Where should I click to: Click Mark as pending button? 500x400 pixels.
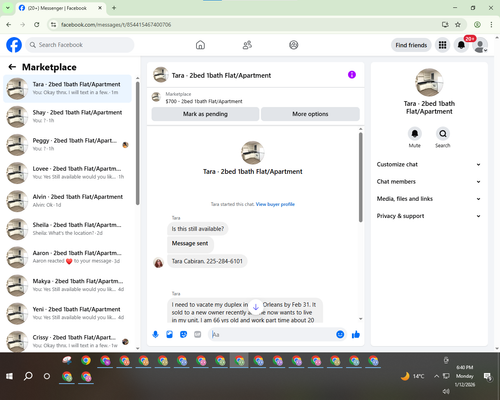point(205,114)
